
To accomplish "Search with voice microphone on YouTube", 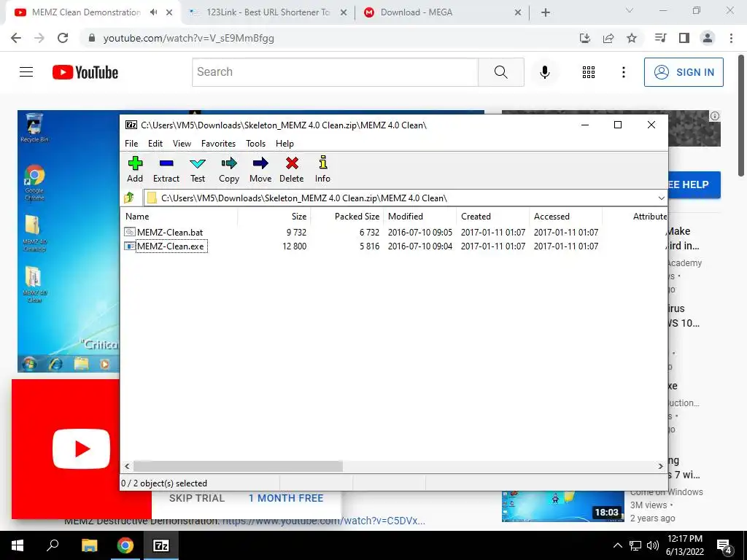I will (545, 72).
